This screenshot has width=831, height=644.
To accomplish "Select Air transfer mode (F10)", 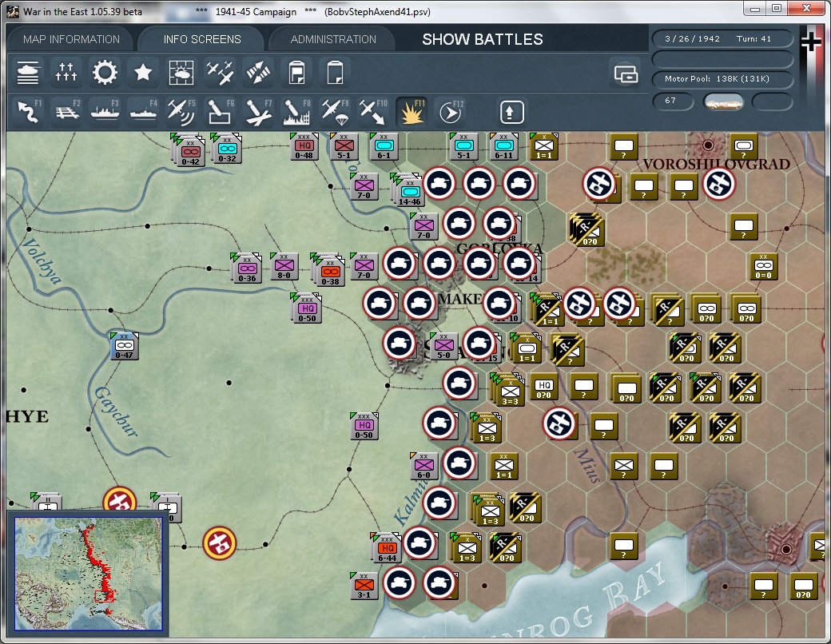I will point(373,112).
